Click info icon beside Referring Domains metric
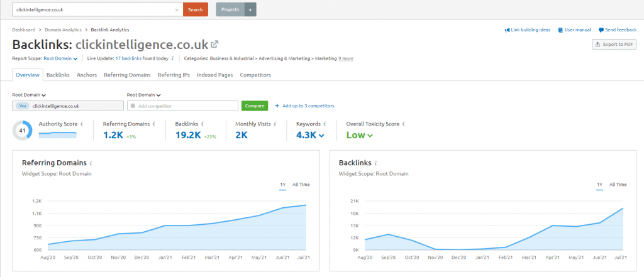Image resolution: width=644 pixels, height=277 pixels. click(153, 124)
